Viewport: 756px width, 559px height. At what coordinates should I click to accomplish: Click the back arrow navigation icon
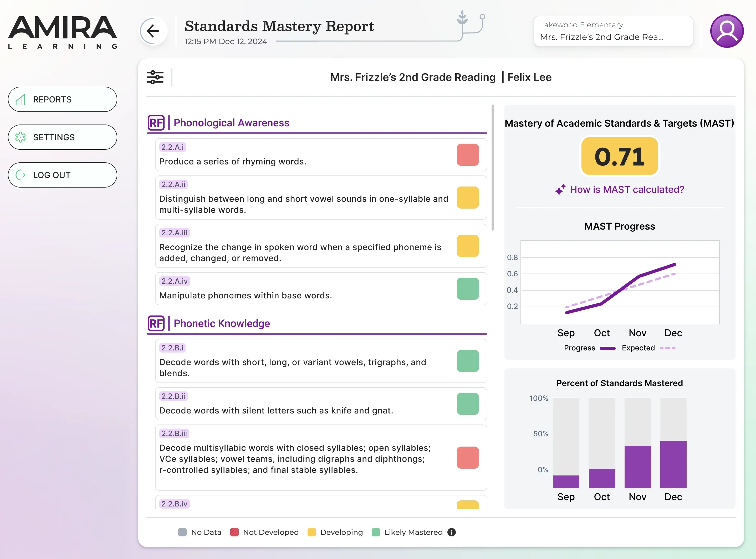pos(153,31)
